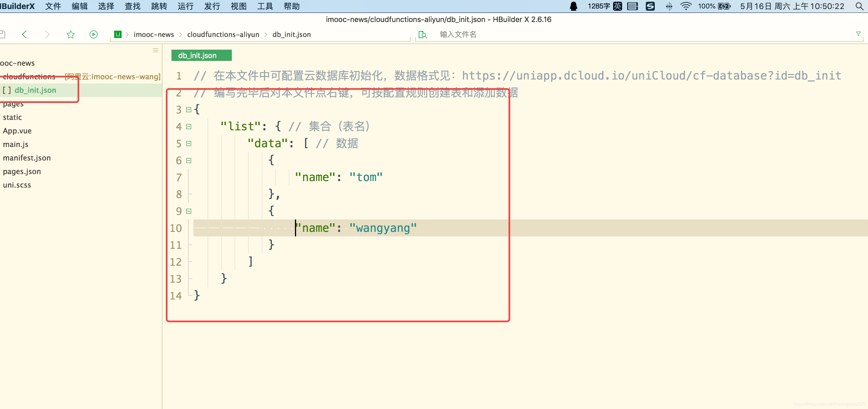Image resolution: width=868 pixels, height=409 pixels.
Task: Open the 查找 menu
Action: point(133,6)
